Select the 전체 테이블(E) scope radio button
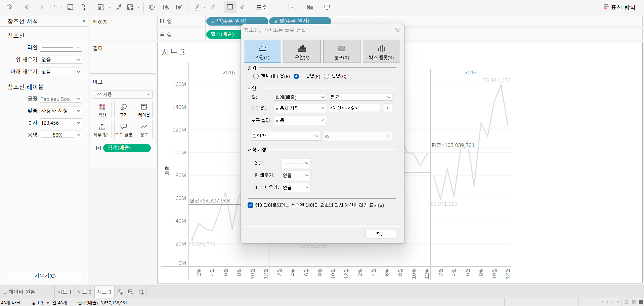Screen dimensions: 644x306 [256, 76]
